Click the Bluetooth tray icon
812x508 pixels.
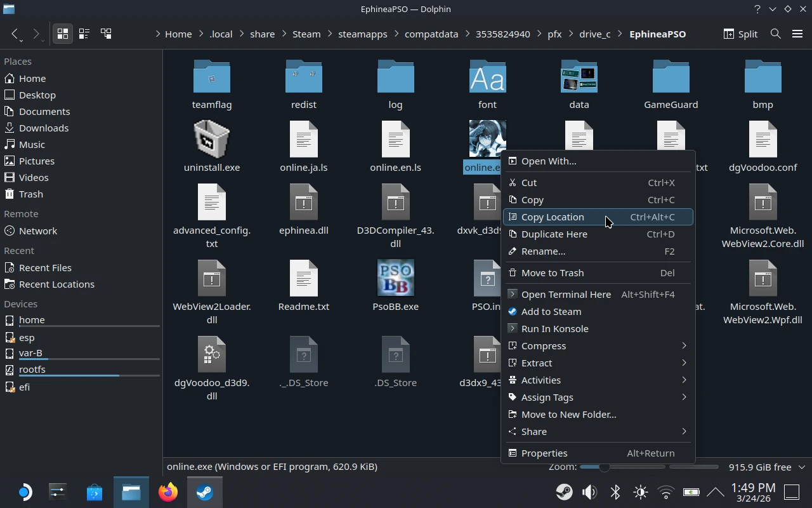click(615, 492)
